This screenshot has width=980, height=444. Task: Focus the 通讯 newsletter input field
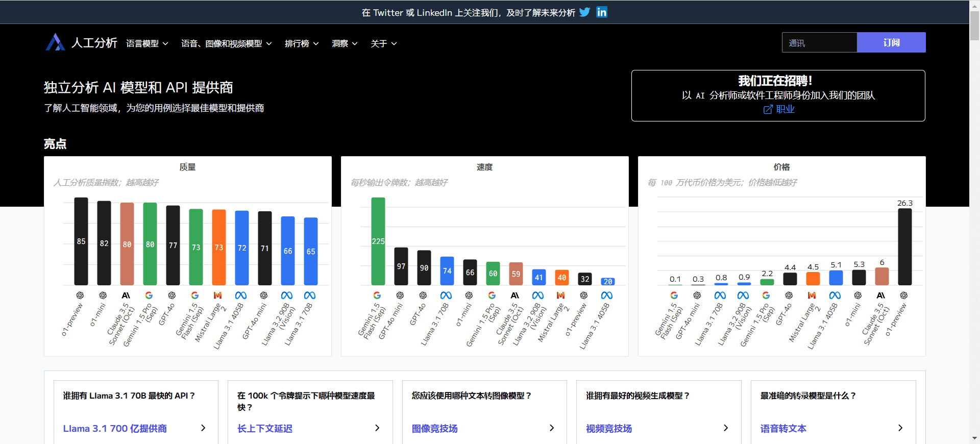[x=819, y=42]
